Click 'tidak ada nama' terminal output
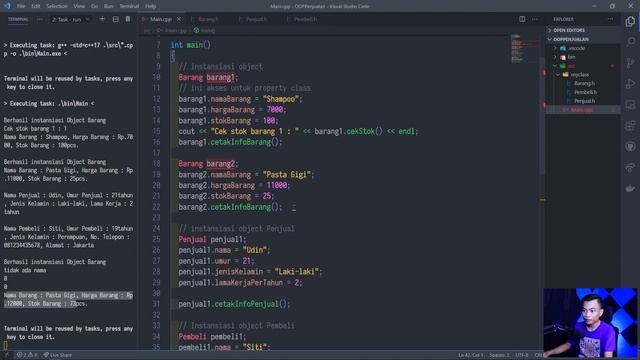The width and height of the screenshot is (640, 360). click(25, 270)
